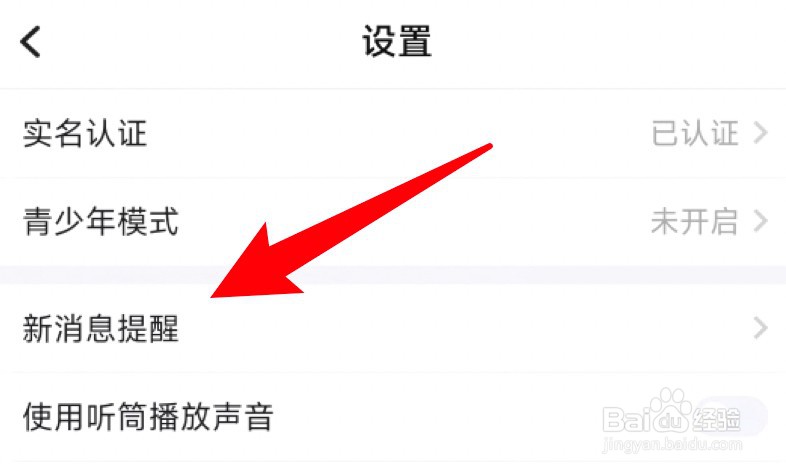Screen dimensions: 786x472
Task: Expand the chevron beside 未开启
Action: coord(760,221)
